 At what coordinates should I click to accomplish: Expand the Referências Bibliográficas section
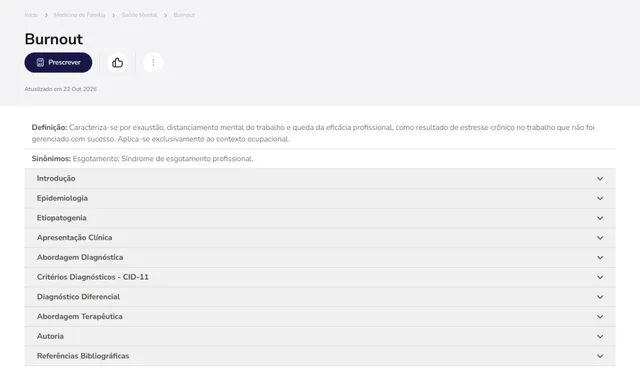(x=320, y=356)
